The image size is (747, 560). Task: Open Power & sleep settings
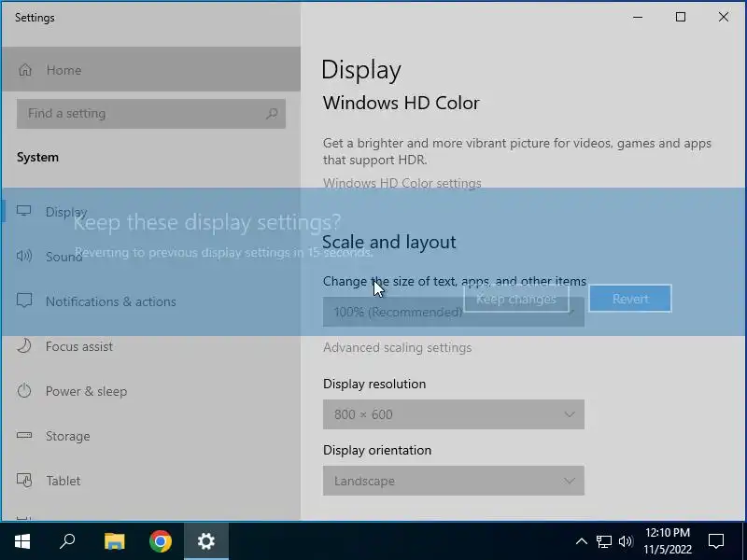(151, 391)
